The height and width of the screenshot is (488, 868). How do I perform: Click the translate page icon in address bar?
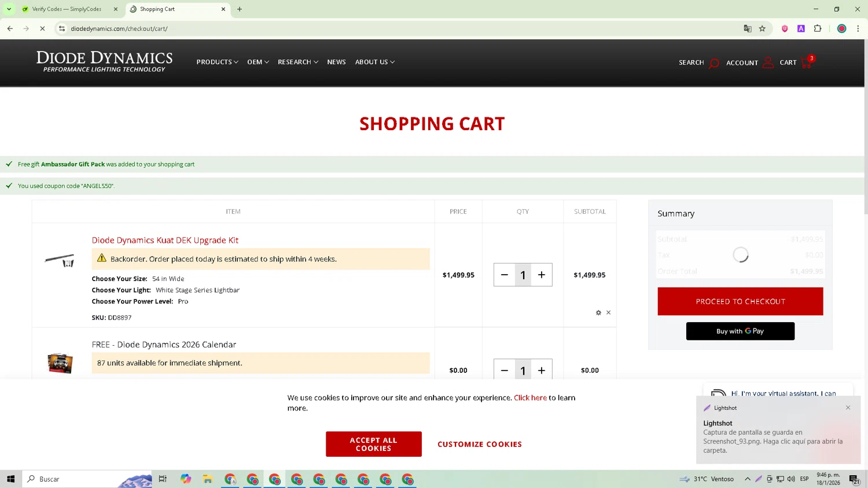tap(747, 28)
